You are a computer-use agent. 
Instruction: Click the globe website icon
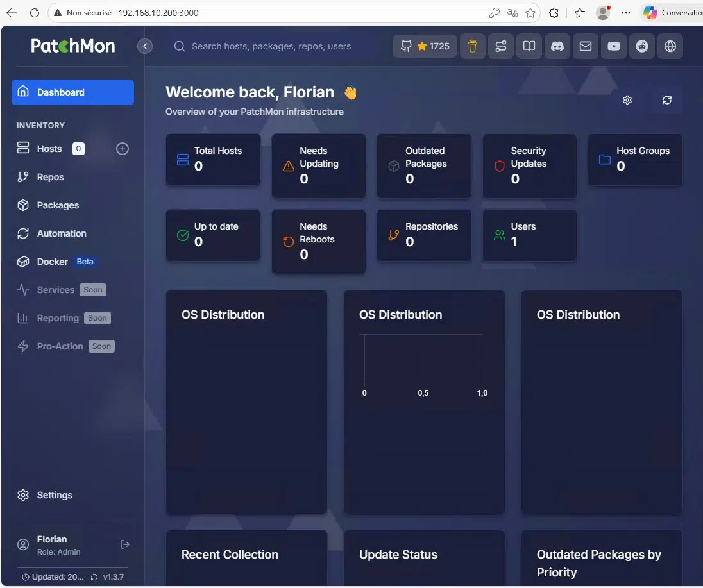(670, 46)
